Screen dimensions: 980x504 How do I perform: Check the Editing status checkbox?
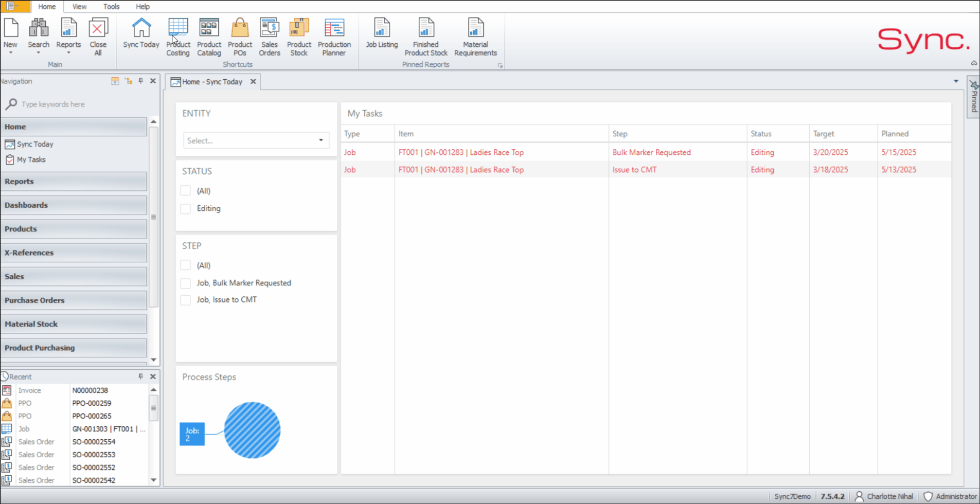coord(186,208)
